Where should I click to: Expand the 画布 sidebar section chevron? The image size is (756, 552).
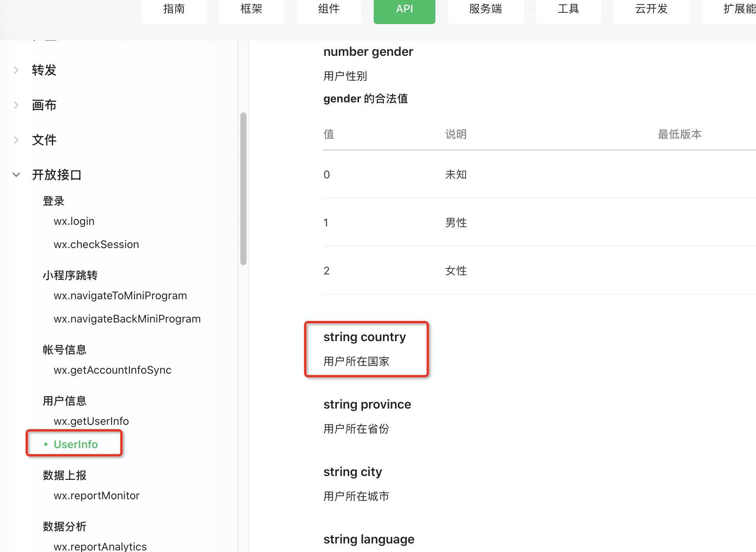pyautogui.click(x=16, y=105)
